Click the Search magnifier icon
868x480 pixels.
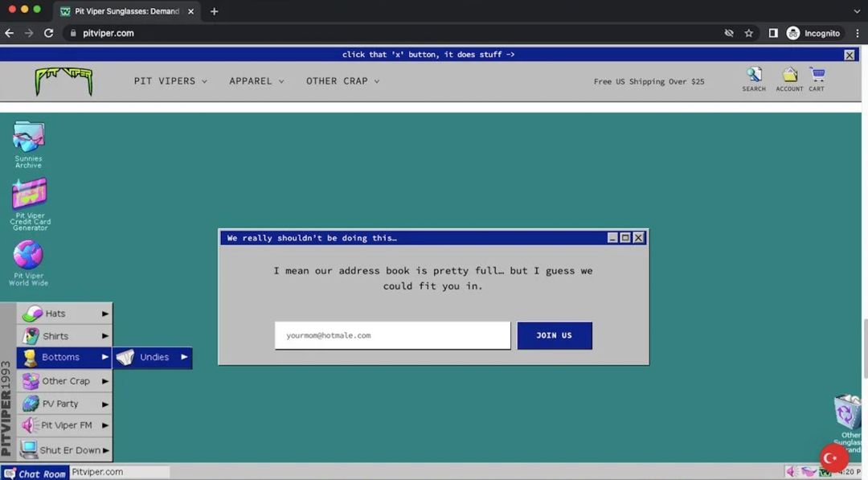754,76
